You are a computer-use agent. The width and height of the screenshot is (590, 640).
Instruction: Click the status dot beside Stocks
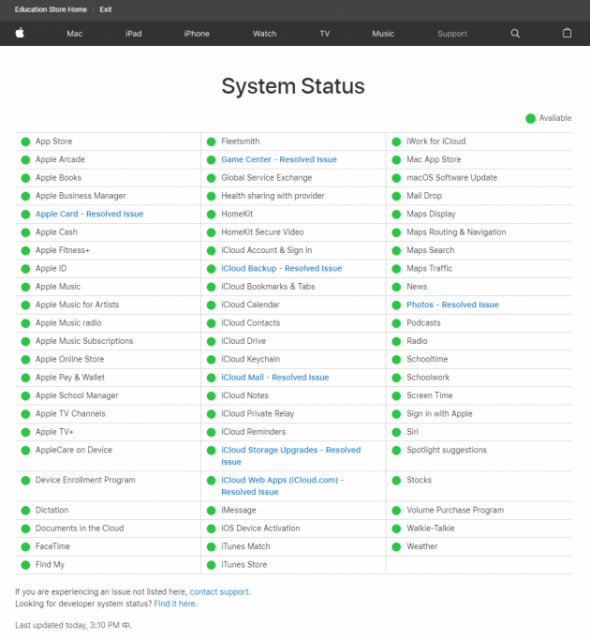click(x=396, y=480)
